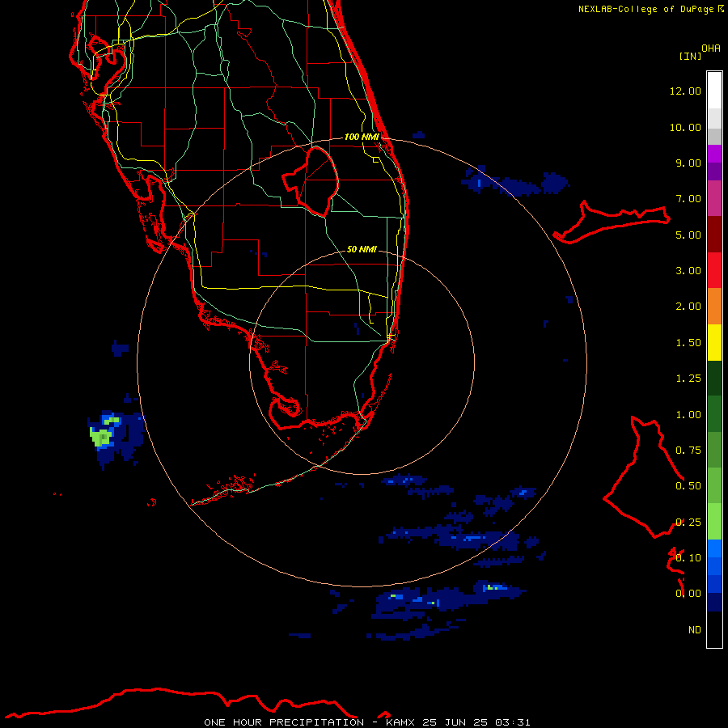Click the 0.50 legend value

tap(688, 486)
